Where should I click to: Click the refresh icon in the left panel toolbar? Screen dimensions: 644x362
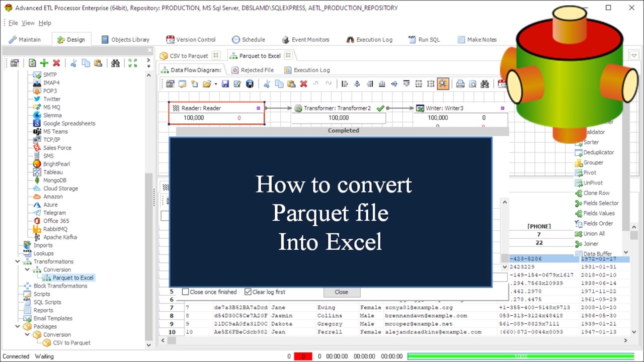point(32,63)
